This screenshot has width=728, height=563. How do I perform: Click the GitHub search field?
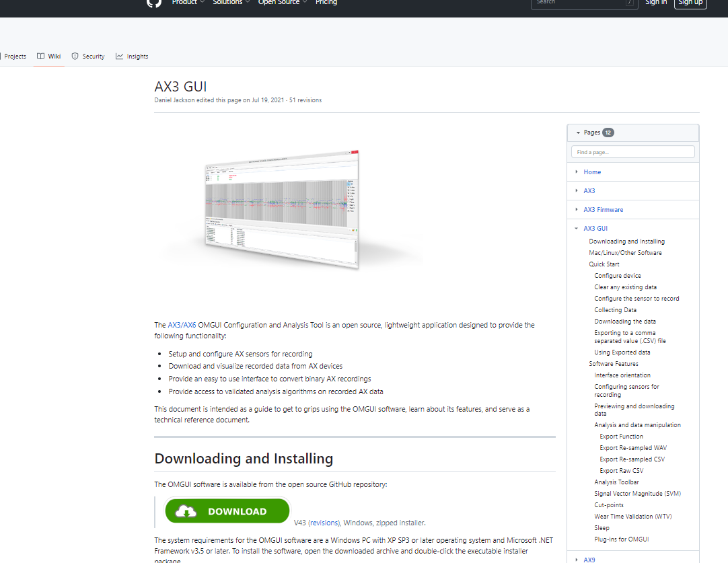[583, 3]
